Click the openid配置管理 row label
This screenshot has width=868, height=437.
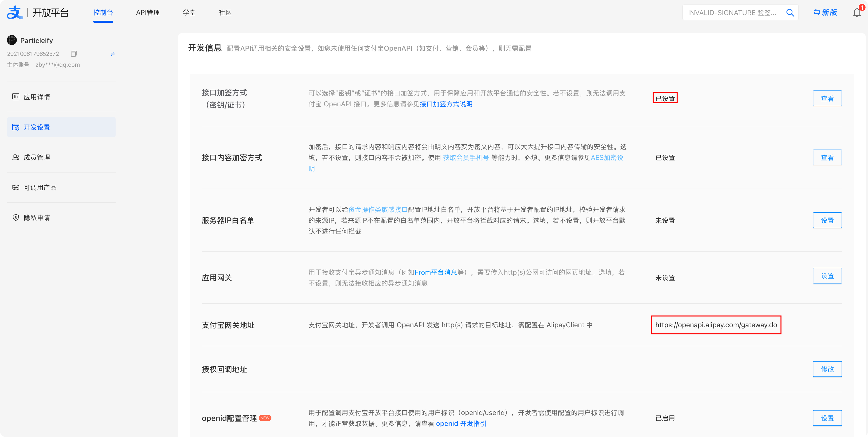pyautogui.click(x=229, y=418)
